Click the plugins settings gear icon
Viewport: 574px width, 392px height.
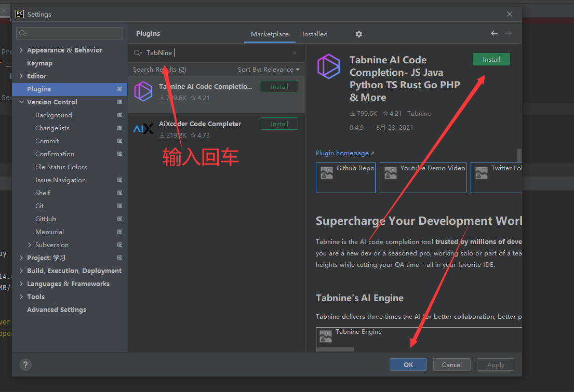pyautogui.click(x=359, y=34)
